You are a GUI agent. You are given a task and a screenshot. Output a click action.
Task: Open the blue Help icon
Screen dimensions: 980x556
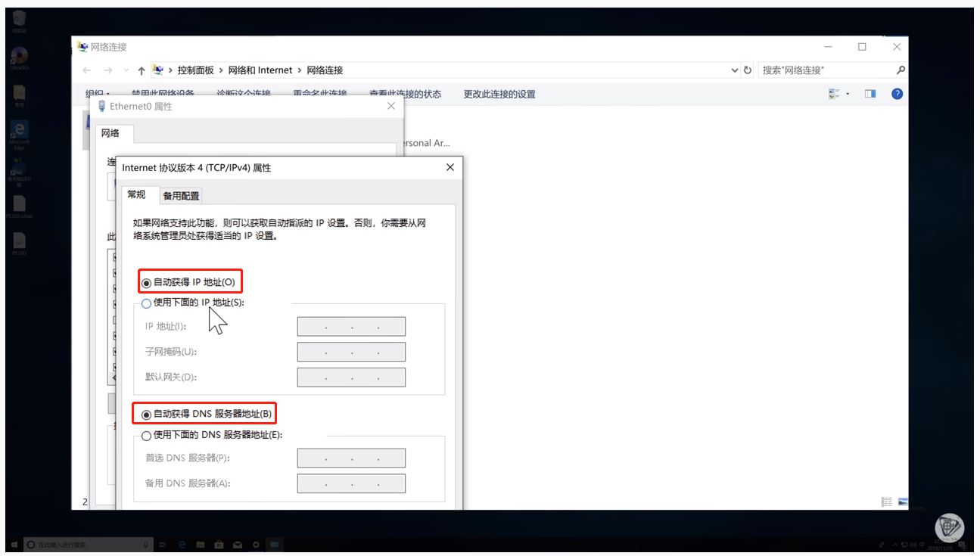[898, 94]
